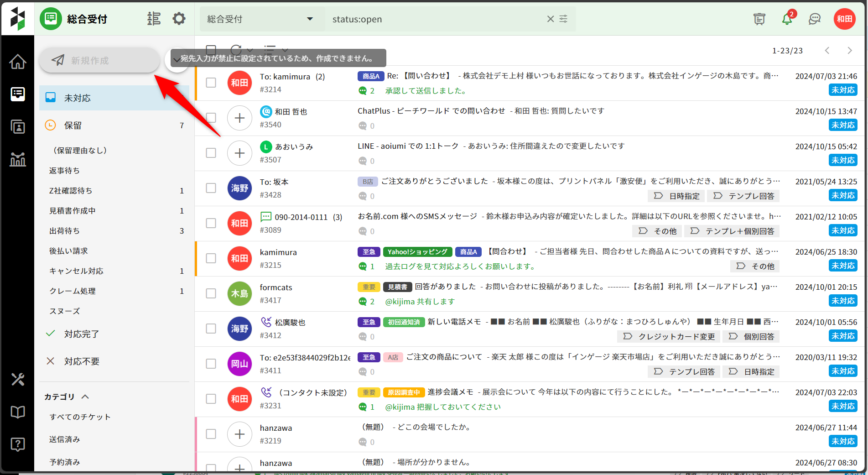
Task: Check the box for ticket #3214
Action: [x=211, y=83]
